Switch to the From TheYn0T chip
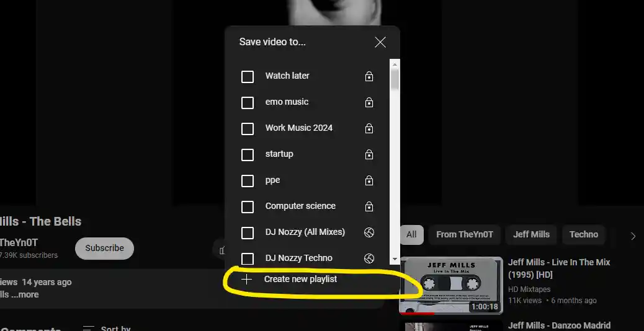Viewport: 644px width, 331px height. point(464,234)
